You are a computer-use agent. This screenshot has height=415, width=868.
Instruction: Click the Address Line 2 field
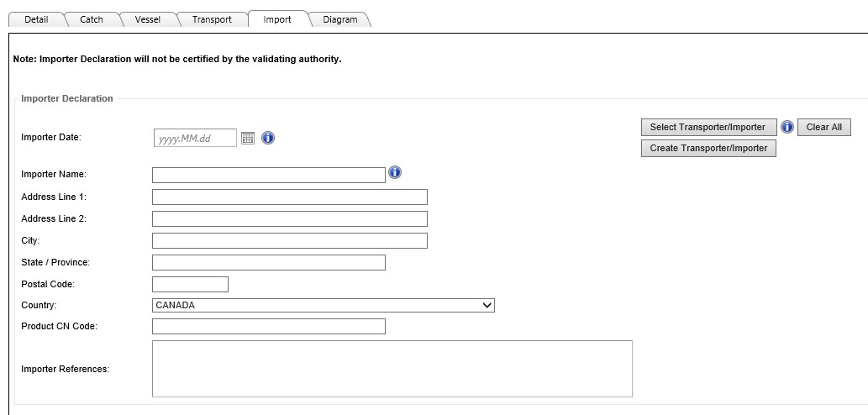click(x=290, y=219)
